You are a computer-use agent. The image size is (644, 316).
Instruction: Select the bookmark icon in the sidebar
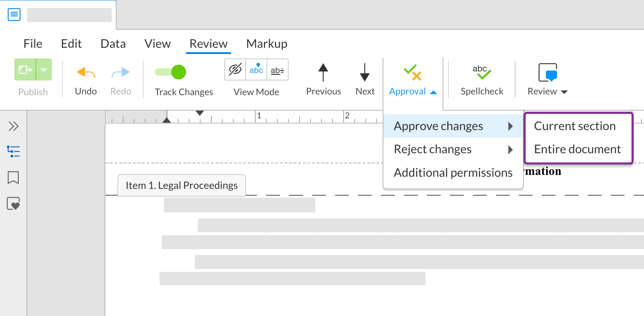[x=14, y=177]
